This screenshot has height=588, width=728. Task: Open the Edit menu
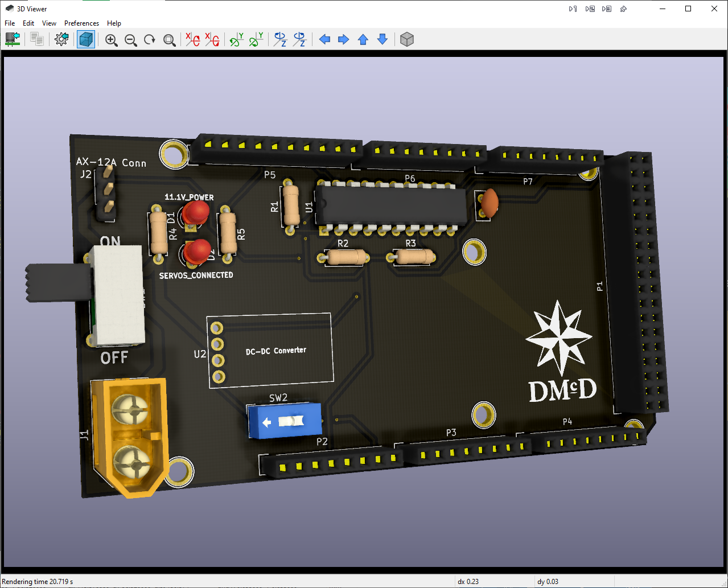click(x=28, y=23)
